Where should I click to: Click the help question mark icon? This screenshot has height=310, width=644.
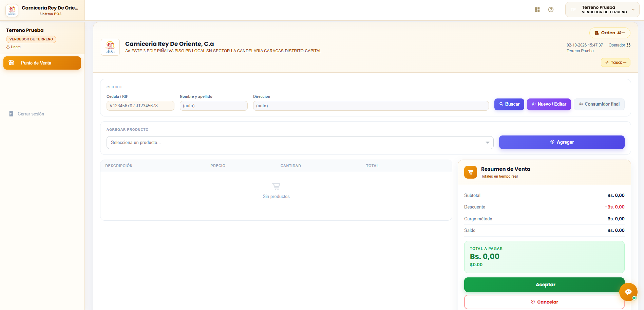coord(551,10)
